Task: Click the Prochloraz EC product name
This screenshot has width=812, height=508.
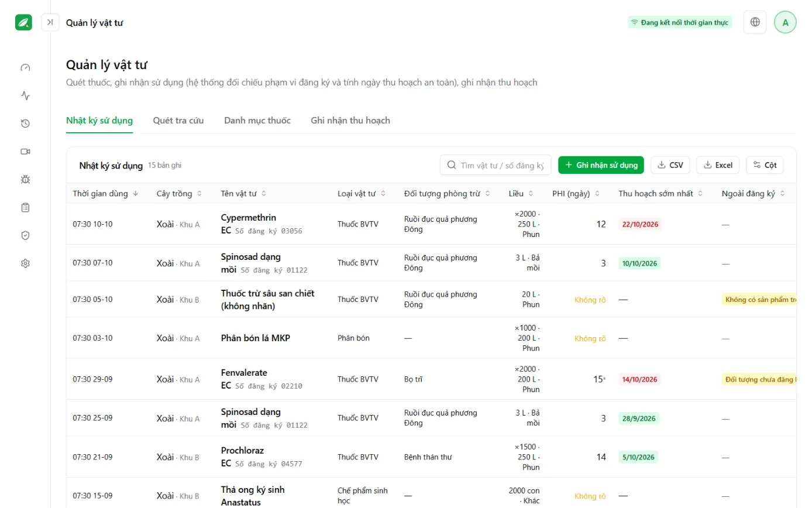Action: pyautogui.click(x=242, y=456)
